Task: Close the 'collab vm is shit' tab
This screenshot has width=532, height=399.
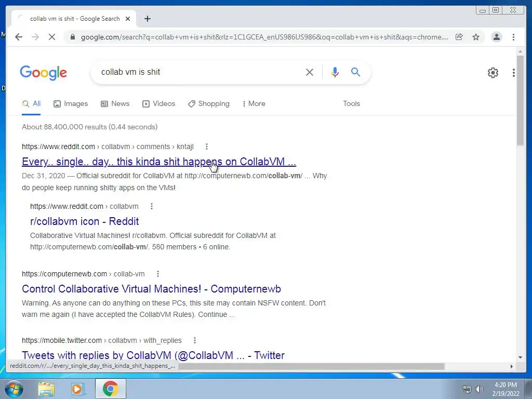Action: pyautogui.click(x=128, y=19)
